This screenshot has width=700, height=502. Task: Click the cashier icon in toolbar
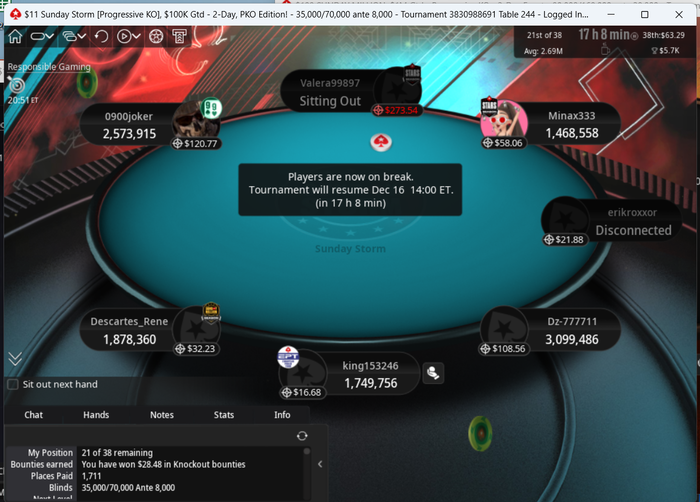(x=179, y=37)
